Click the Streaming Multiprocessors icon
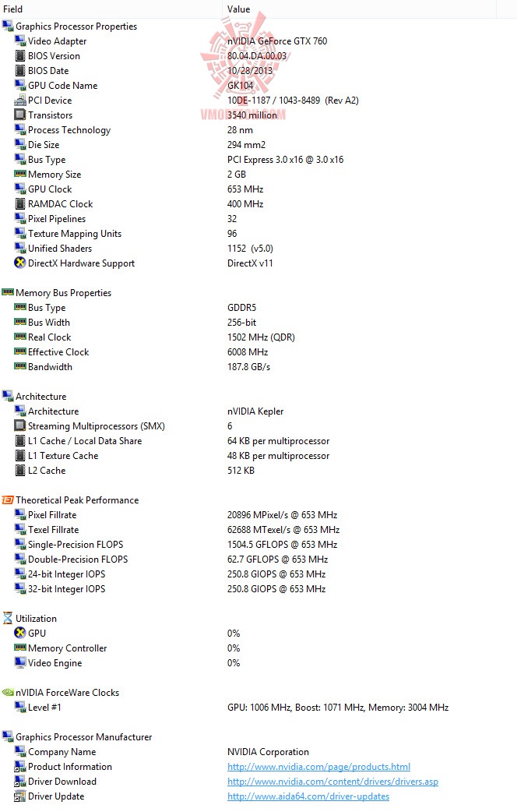 (x=20, y=425)
